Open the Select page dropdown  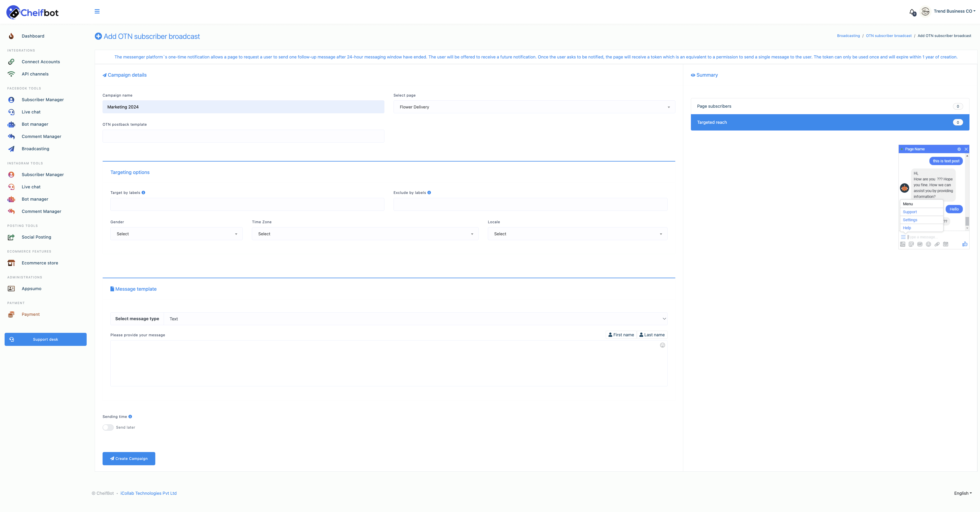534,107
